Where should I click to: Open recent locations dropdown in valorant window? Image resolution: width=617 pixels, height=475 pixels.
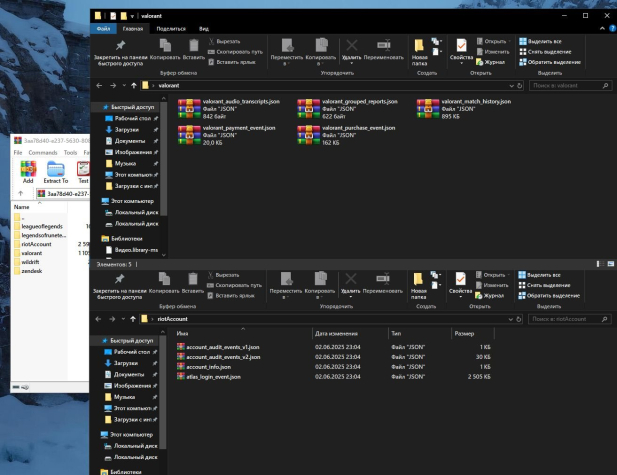(x=124, y=85)
